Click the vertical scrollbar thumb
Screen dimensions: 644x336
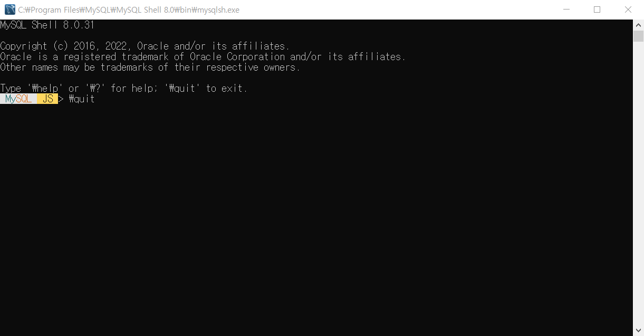pos(638,36)
